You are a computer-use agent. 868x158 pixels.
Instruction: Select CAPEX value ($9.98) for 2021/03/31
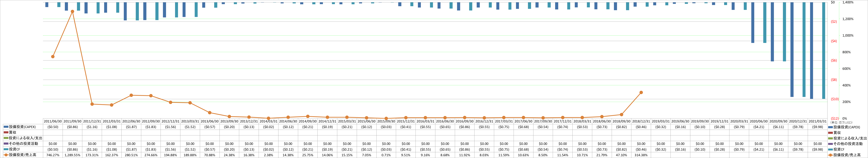(x=818, y=127)
